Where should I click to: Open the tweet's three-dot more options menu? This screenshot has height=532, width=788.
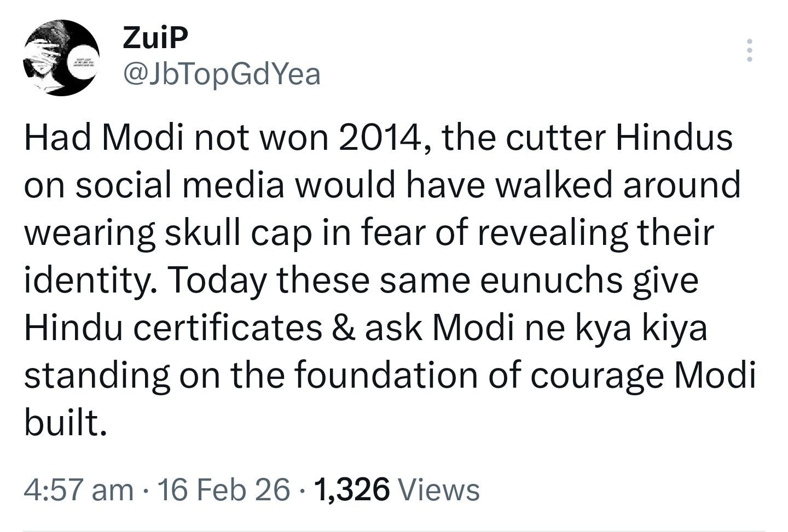(750, 50)
